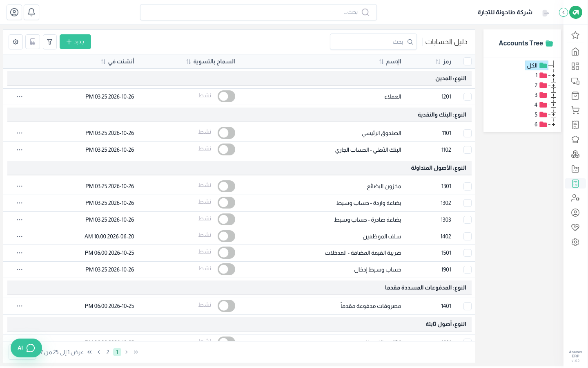The height and width of the screenshot is (368, 588).
Task: Select checkbox for account 1301
Action: 468,186
